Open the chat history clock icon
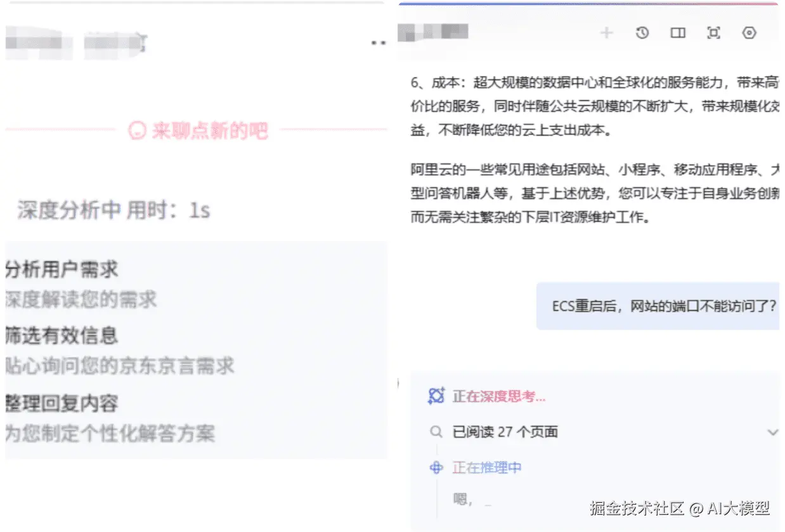This screenshot has width=785, height=532. point(642,33)
